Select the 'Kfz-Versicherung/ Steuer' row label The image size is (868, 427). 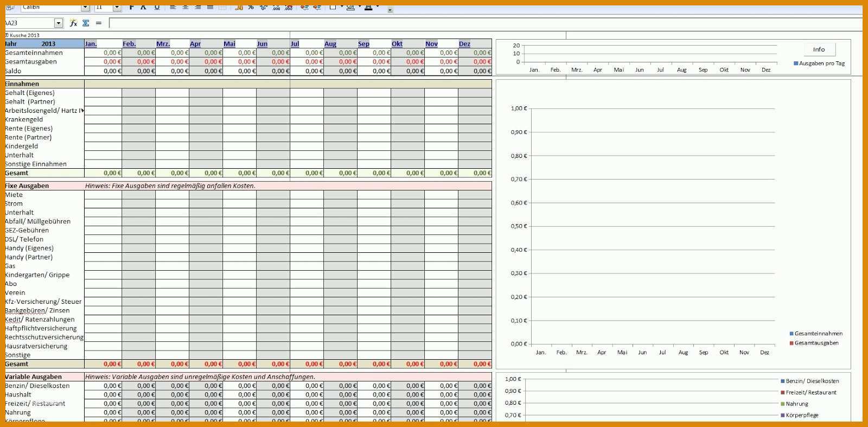(x=43, y=302)
